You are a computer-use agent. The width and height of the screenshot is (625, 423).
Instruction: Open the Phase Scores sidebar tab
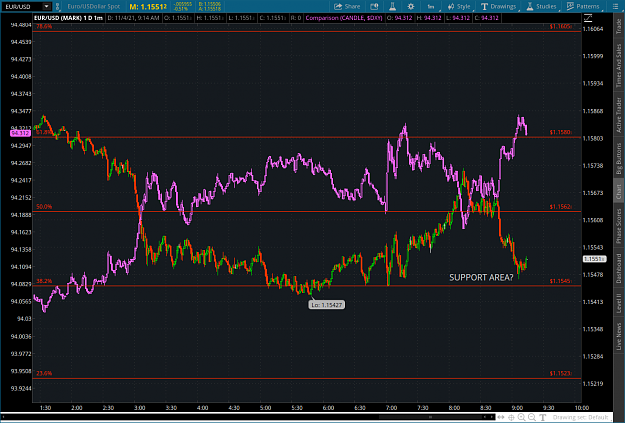(619, 226)
